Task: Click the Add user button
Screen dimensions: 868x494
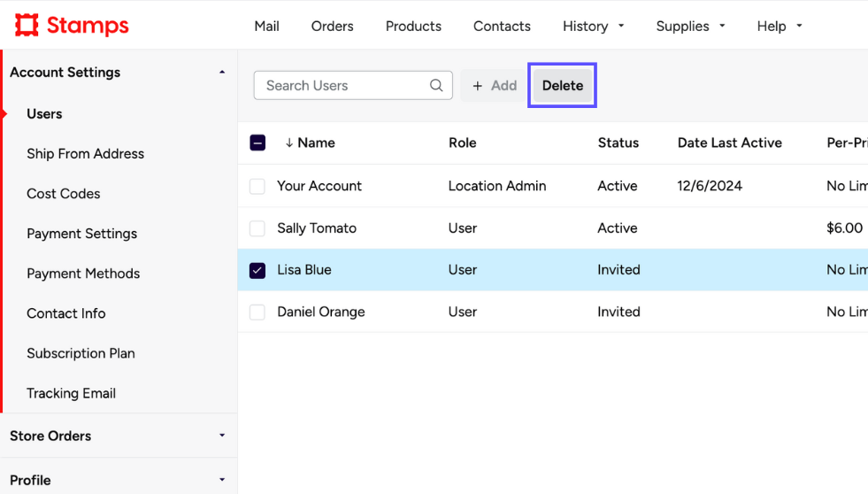Action: [494, 85]
